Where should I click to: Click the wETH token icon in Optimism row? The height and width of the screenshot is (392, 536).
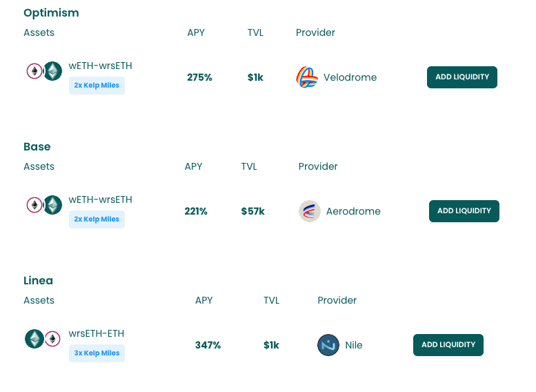[34, 71]
